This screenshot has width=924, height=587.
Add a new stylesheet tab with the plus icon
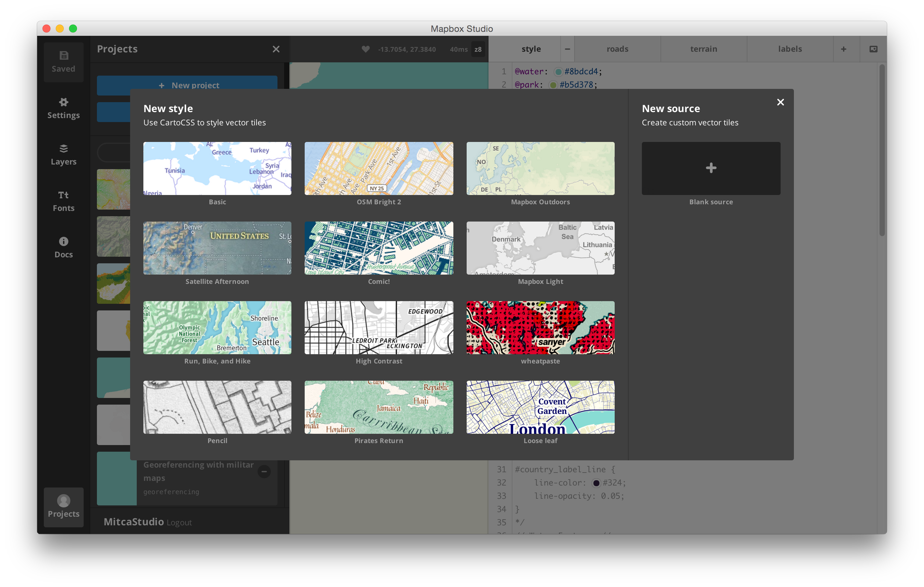(844, 49)
